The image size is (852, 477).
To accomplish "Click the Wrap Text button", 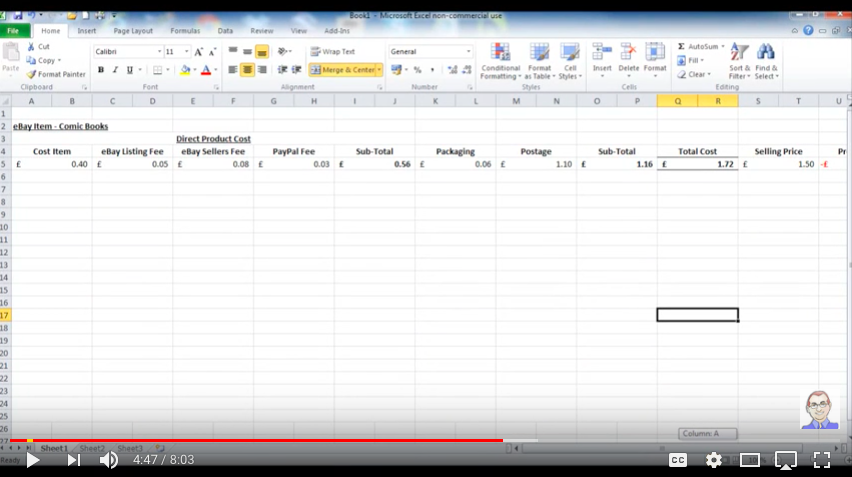I will click(x=333, y=52).
